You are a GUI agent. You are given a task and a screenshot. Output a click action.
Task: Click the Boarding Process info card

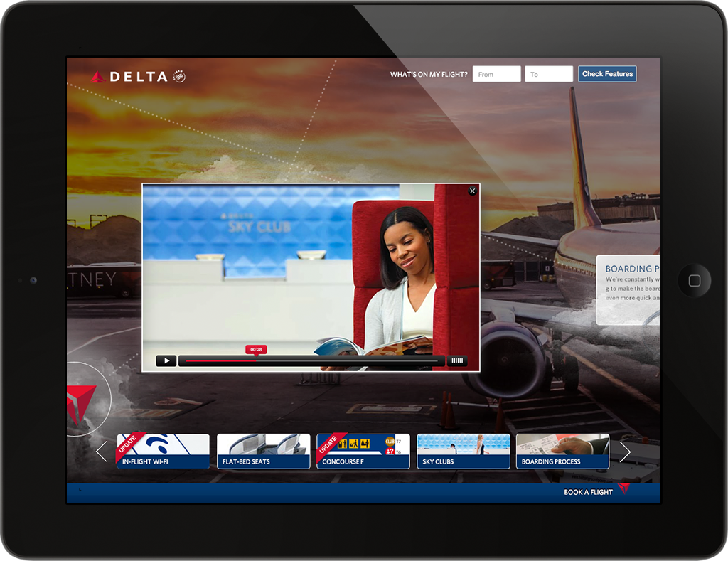(x=628, y=290)
